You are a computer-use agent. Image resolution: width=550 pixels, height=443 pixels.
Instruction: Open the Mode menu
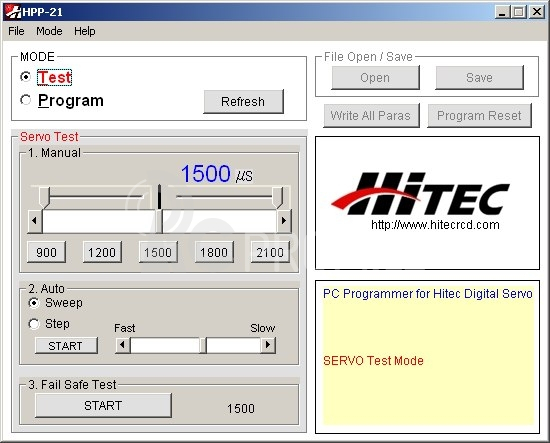click(49, 31)
